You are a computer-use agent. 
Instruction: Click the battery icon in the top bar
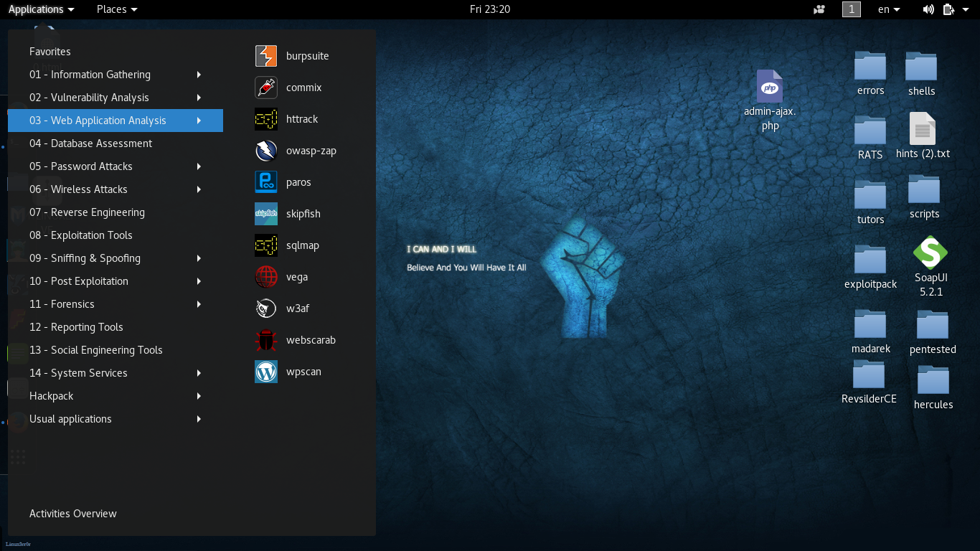tap(948, 9)
